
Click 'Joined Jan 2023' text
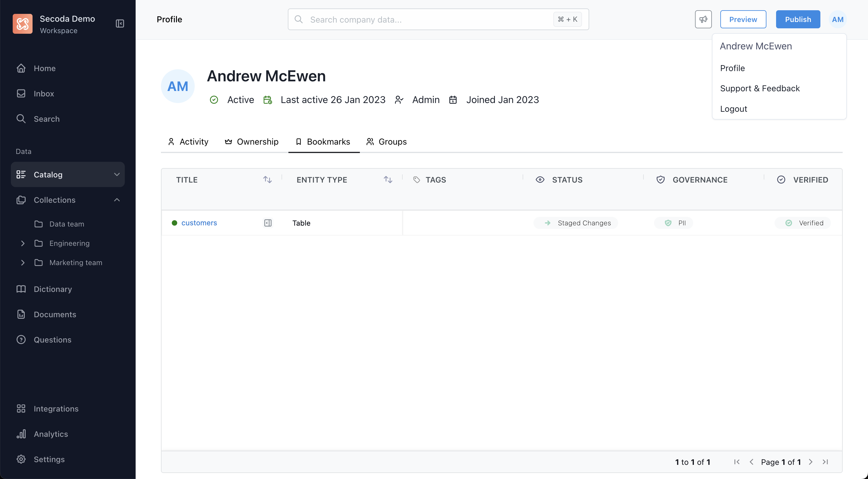click(502, 100)
